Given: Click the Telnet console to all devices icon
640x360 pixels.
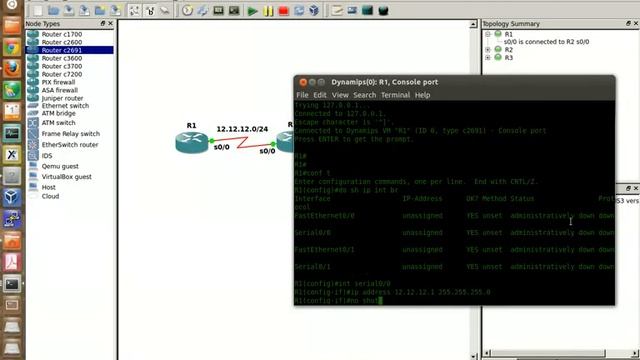Looking at the screenshot, I should point(218,11).
